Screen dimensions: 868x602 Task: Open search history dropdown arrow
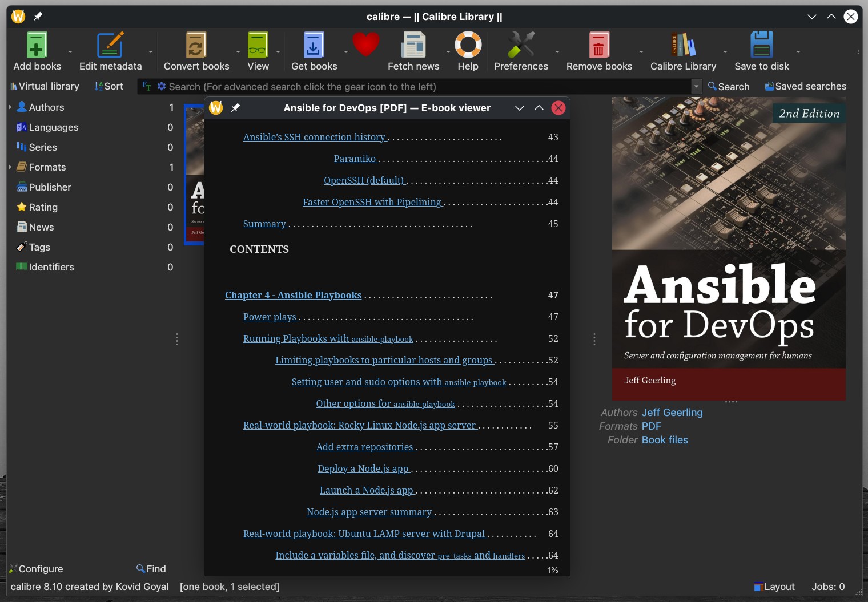[696, 87]
